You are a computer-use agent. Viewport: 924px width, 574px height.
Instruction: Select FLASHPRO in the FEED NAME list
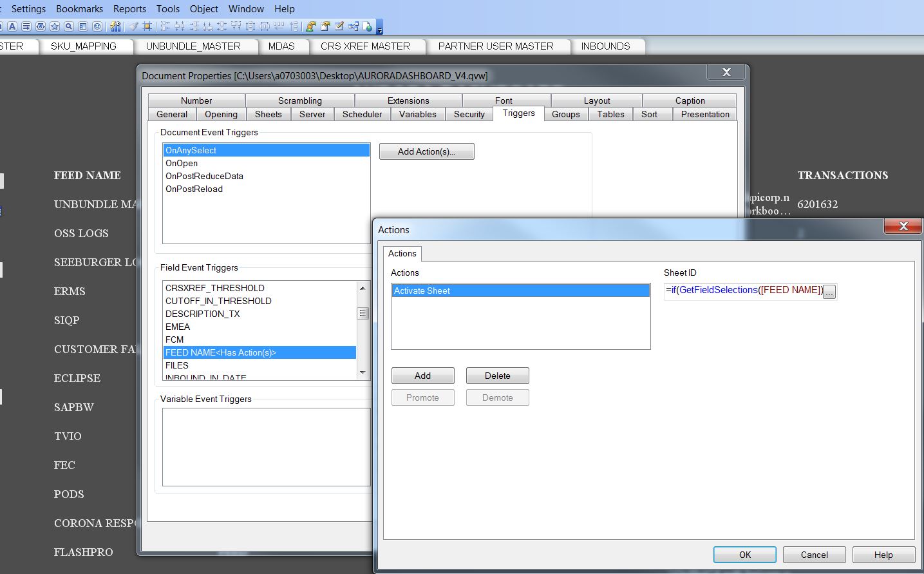(x=84, y=552)
